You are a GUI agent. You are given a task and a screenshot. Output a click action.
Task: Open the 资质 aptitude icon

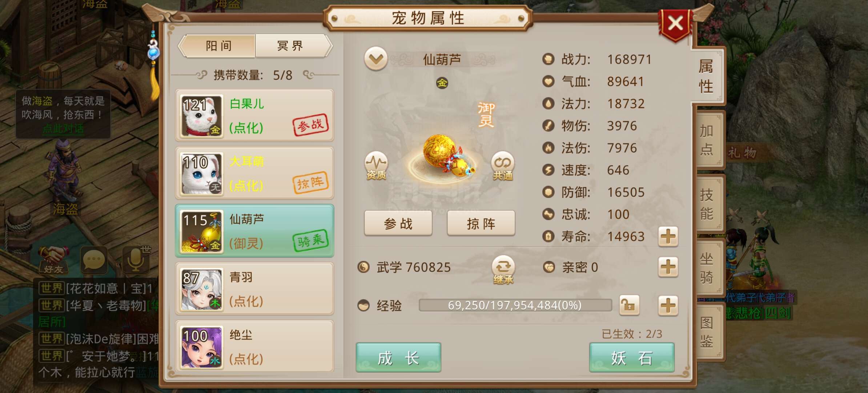coord(376,166)
